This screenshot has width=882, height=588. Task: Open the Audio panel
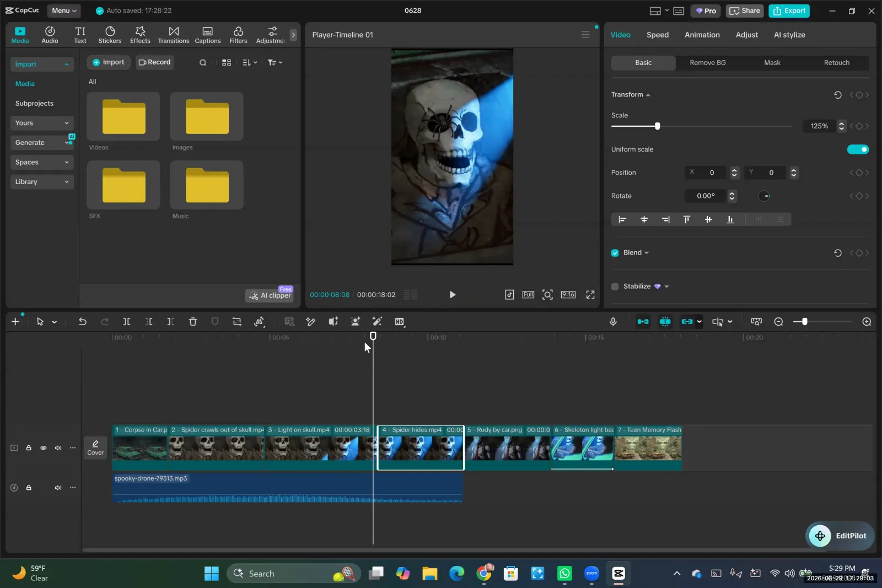(x=50, y=35)
